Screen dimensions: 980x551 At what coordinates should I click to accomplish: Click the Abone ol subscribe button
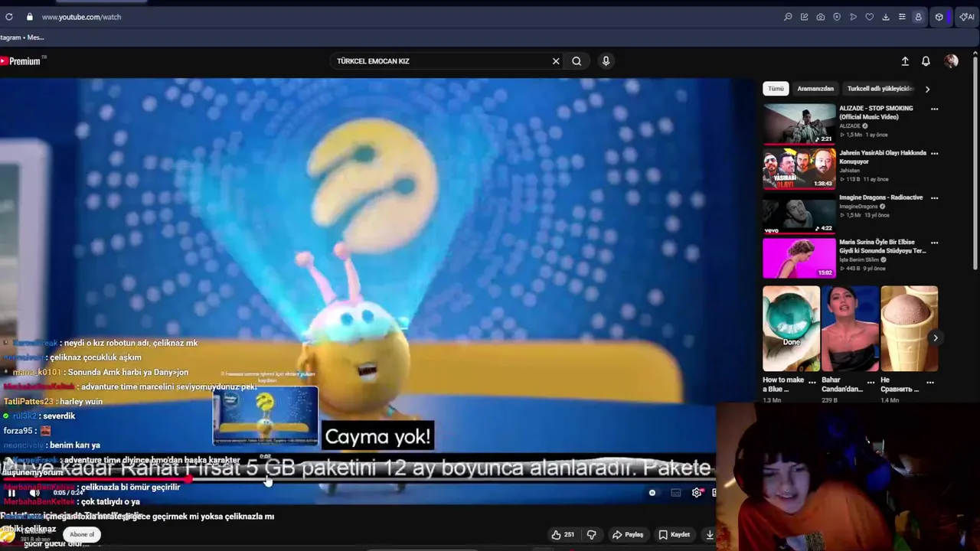pos(82,534)
